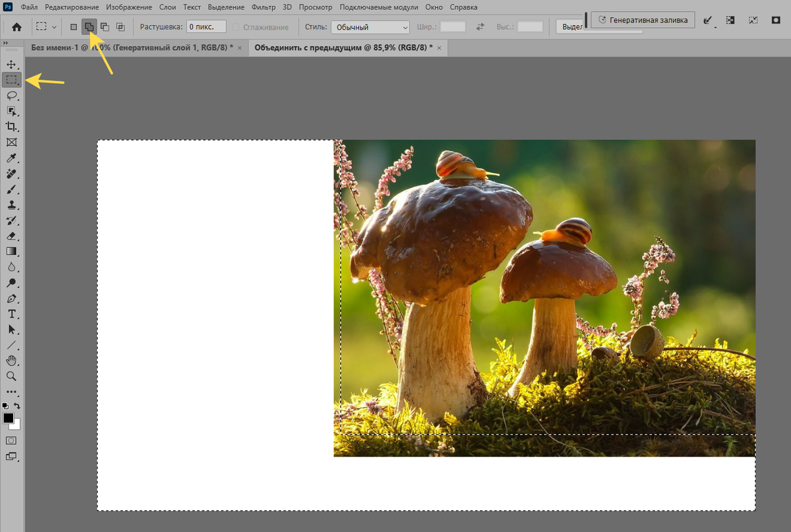Image resolution: width=791 pixels, height=532 pixels.
Task: Choose the Horizontal Type tool
Action: 11,314
